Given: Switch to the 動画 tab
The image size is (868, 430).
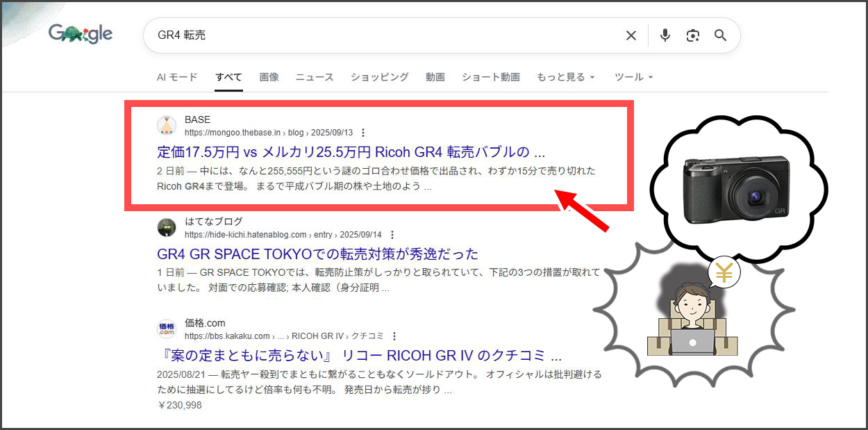Looking at the screenshot, I should 435,77.
